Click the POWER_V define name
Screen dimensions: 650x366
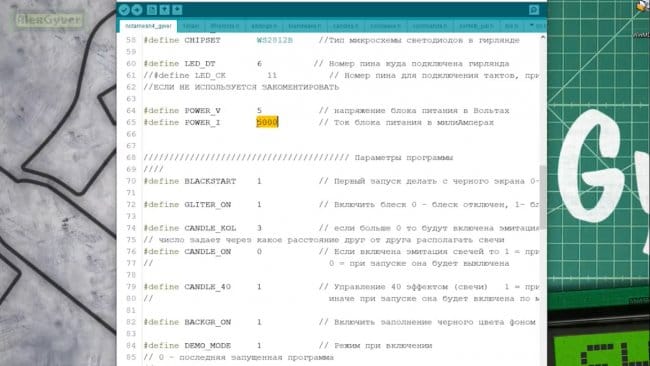[x=202, y=111]
